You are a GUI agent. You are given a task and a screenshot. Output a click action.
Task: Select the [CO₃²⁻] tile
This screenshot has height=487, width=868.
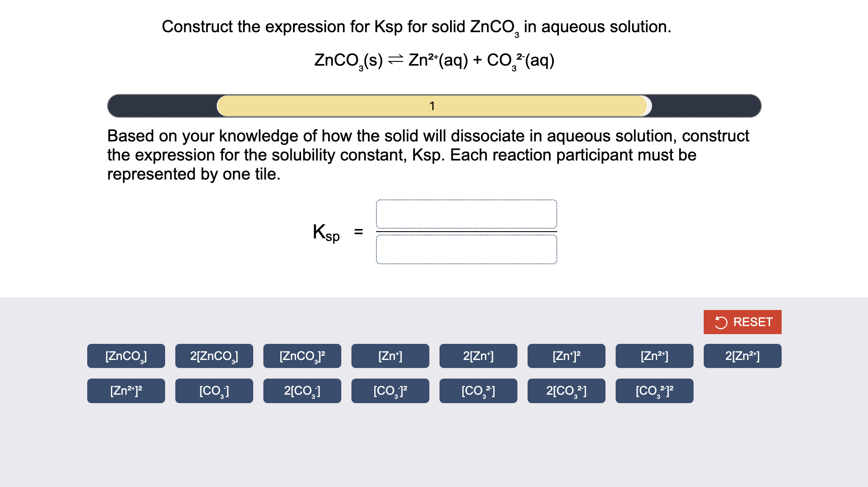click(x=478, y=390)
